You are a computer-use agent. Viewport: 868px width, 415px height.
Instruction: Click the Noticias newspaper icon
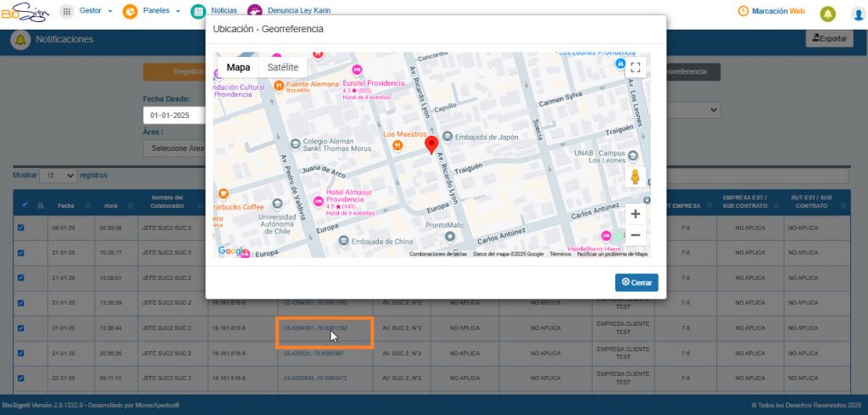[x=198, y=12]
